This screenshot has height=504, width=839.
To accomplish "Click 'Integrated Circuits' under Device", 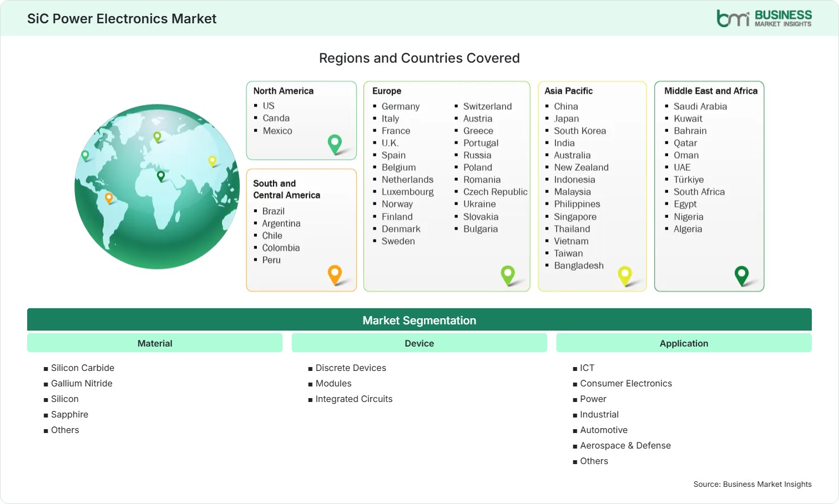I will (354, 399).
